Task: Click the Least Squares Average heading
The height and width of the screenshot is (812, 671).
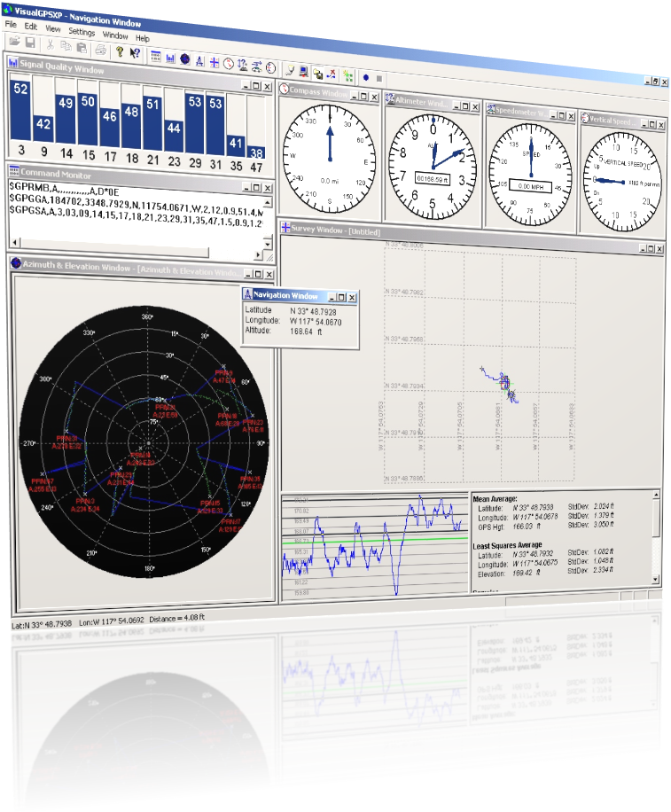Action: point(507,545)
